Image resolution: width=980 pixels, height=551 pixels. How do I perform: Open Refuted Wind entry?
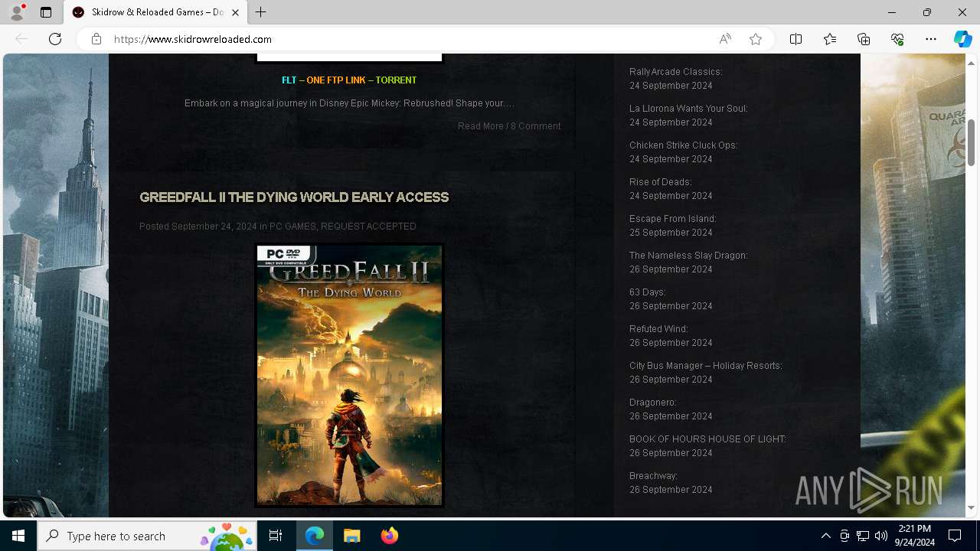pyautogui.click(x=658, y=329)
